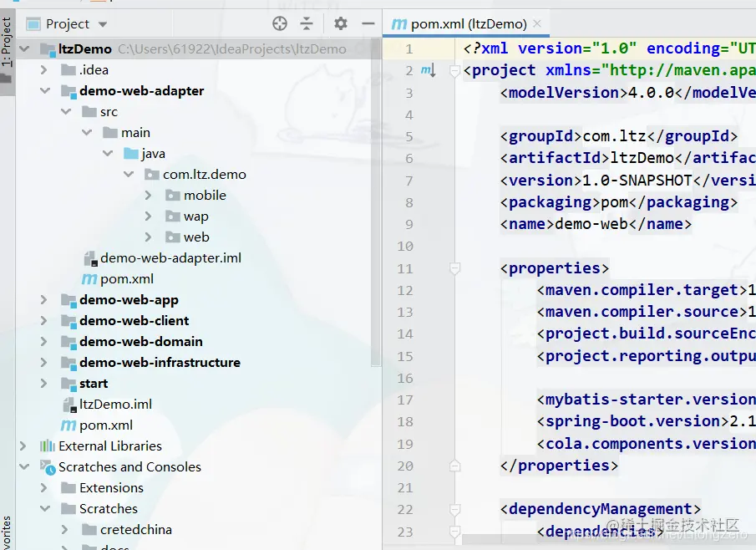This screenshot has width=756, height=550.
Task: Collapse the ltzDemo root project node
Action: coord(24,48)
